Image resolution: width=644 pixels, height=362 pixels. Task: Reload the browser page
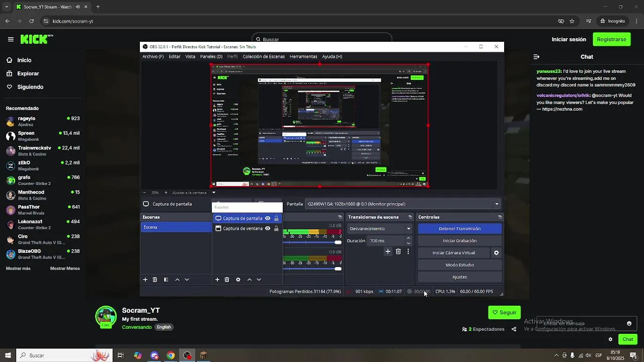click(x=31, y=21)
